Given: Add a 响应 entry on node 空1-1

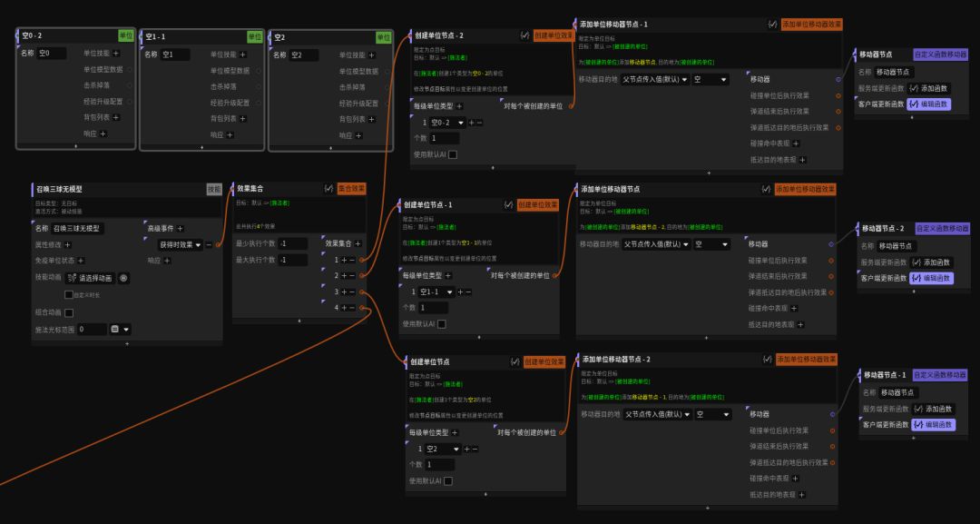Looking at the screenshot, I should [x=230, y=134].
